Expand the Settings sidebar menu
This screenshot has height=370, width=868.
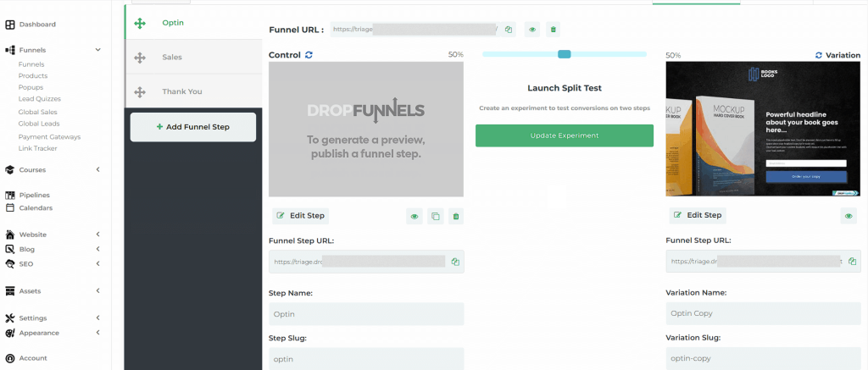pyautogui.click(x=98, y=318)
